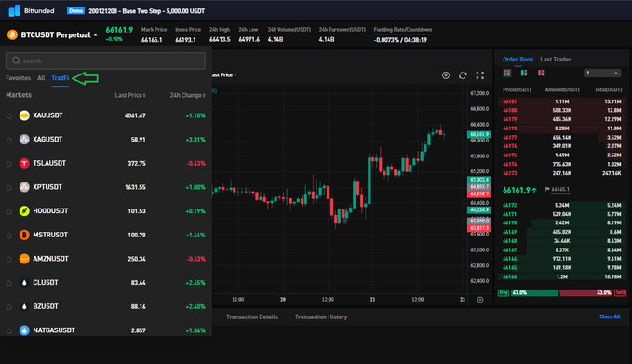
Task: Click the Base Two Step account name
Action: coord(147,11)
